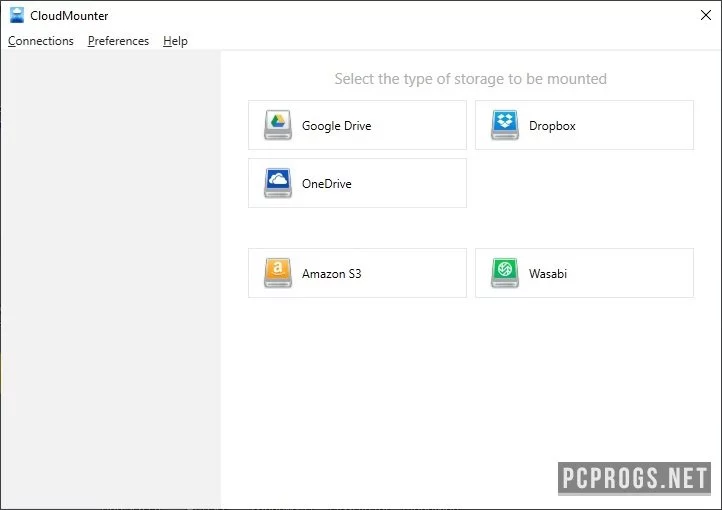Click the Dropbox disk icon
This screenshot has height=510, width=722.
click(x=505, y=125)
